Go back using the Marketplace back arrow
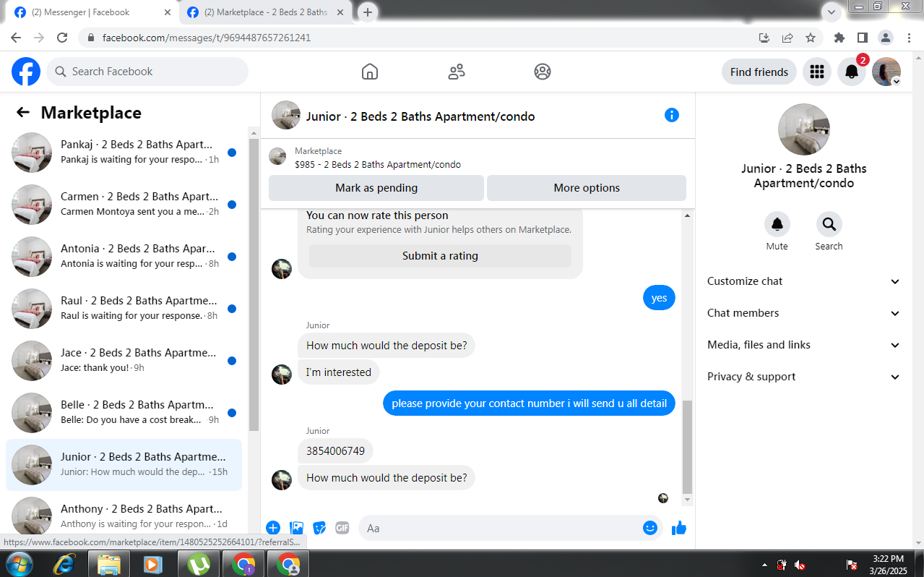This screenshot has width=924, height=577. click(23, 112)
